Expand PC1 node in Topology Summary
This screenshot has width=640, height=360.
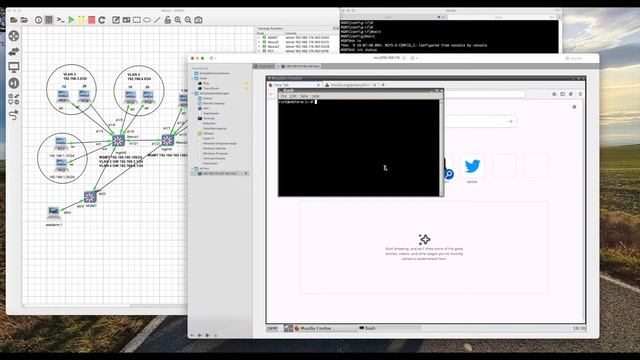click(x=259, y=51)
